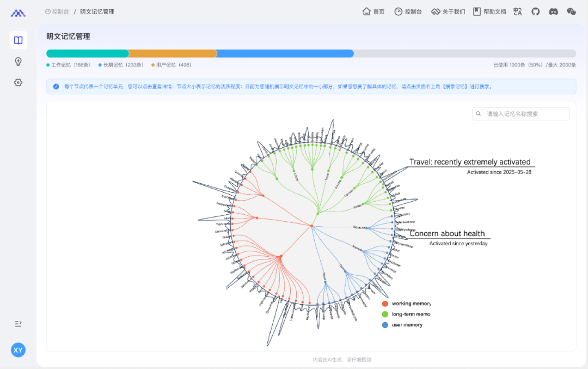Open 控制台 in the top navigation
The image size is (588, 369).
coord(408,11)
